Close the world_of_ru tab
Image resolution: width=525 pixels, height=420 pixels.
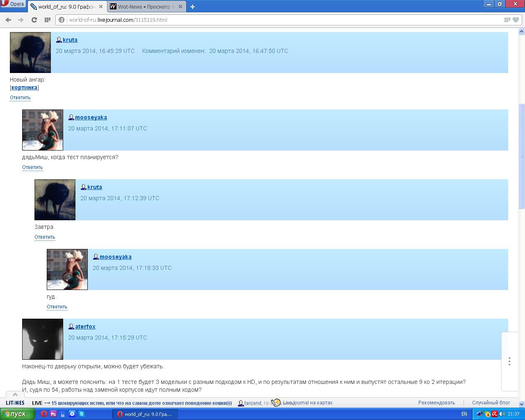tap(100, 7)
